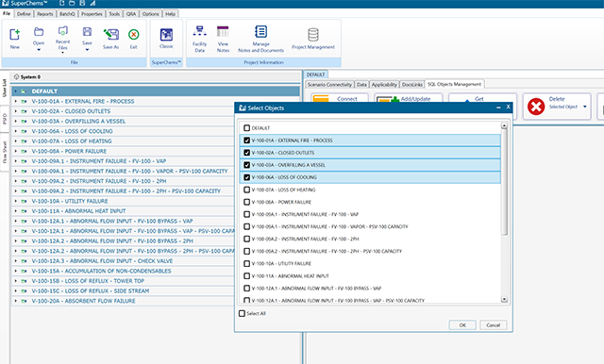The width and height of the screenshot is (604, 364).
Task: Open Project Management database icon
Action: pyautogui.click(x=313, y=35)
